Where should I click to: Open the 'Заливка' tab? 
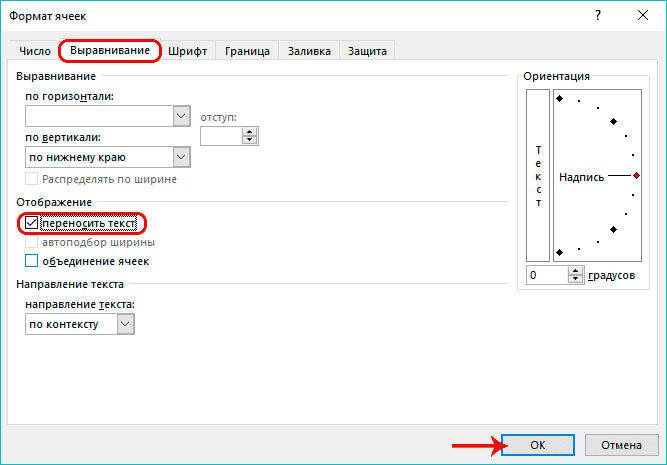[309, 51]
